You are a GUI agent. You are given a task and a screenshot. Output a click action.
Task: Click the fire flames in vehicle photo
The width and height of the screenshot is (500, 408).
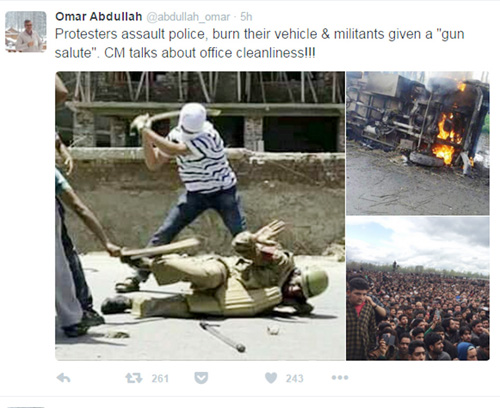pos(445,138)
